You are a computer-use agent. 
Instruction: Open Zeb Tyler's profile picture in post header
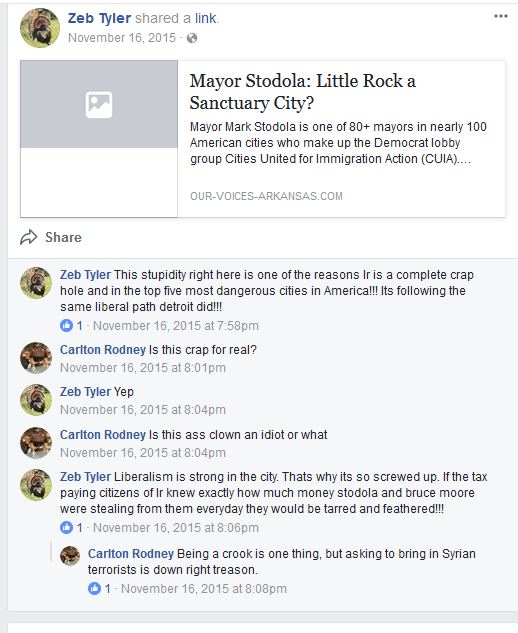pyautogui.click(x=40, y=28)
